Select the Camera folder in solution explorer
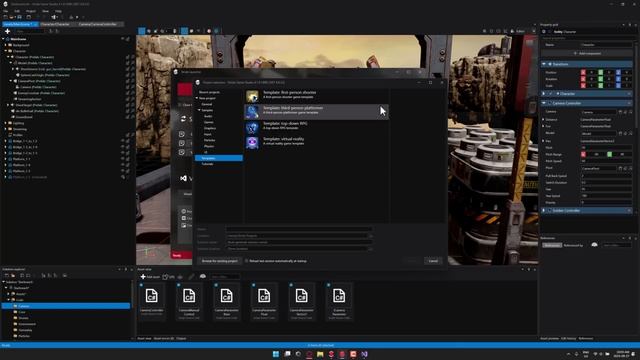Viewport: 640px width, 360px height. (66, 306)
